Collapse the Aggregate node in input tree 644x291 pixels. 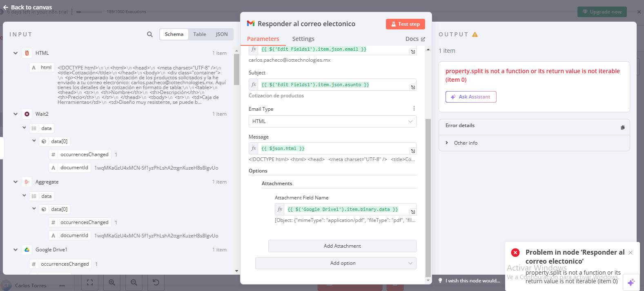point(16,182)
